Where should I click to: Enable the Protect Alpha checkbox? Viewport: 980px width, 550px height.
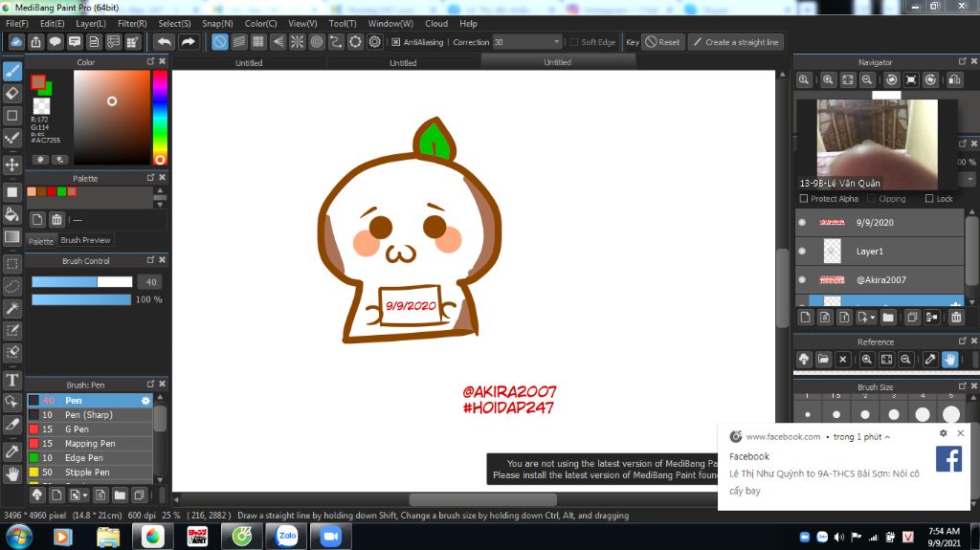point(804,199)
